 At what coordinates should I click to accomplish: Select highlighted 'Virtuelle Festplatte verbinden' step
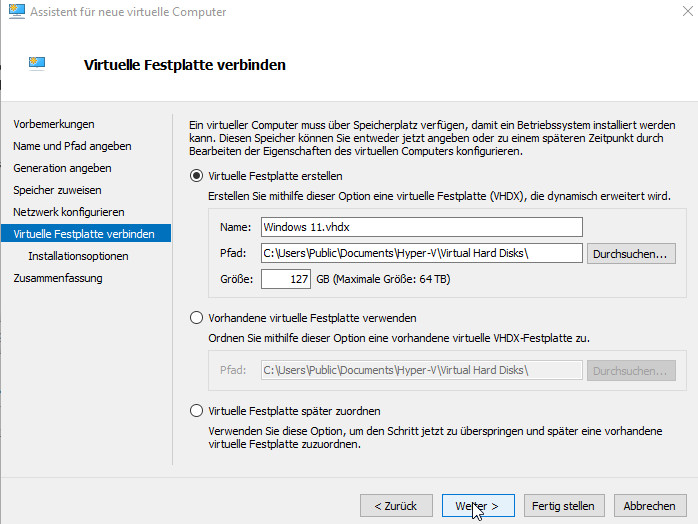tap(84, 234)
